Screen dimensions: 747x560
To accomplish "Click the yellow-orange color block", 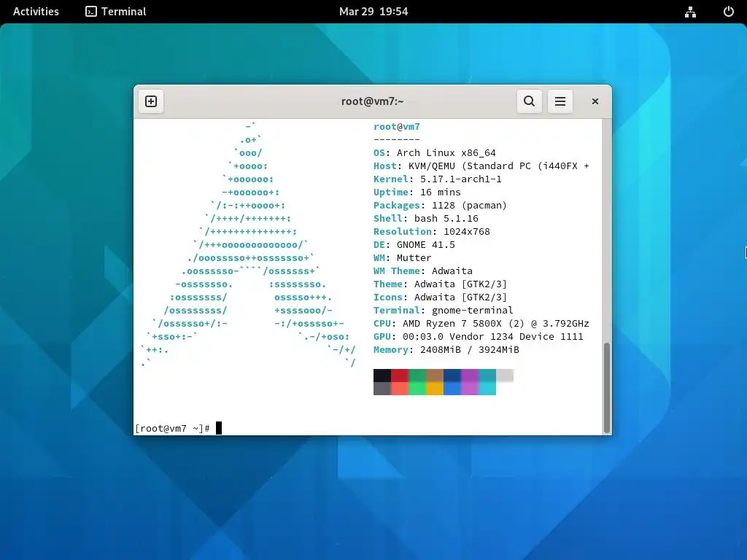I will (435, 389).
